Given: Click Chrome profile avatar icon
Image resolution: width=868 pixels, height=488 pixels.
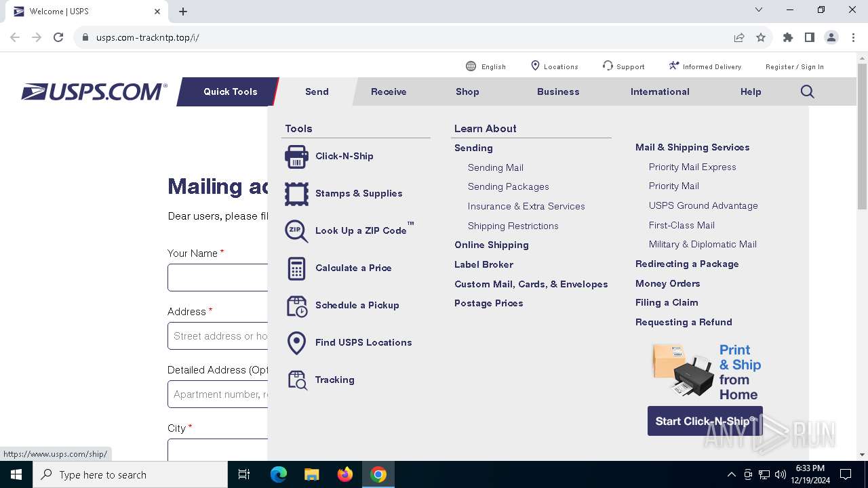Looking at the screenshot, I should click(831, 37).
